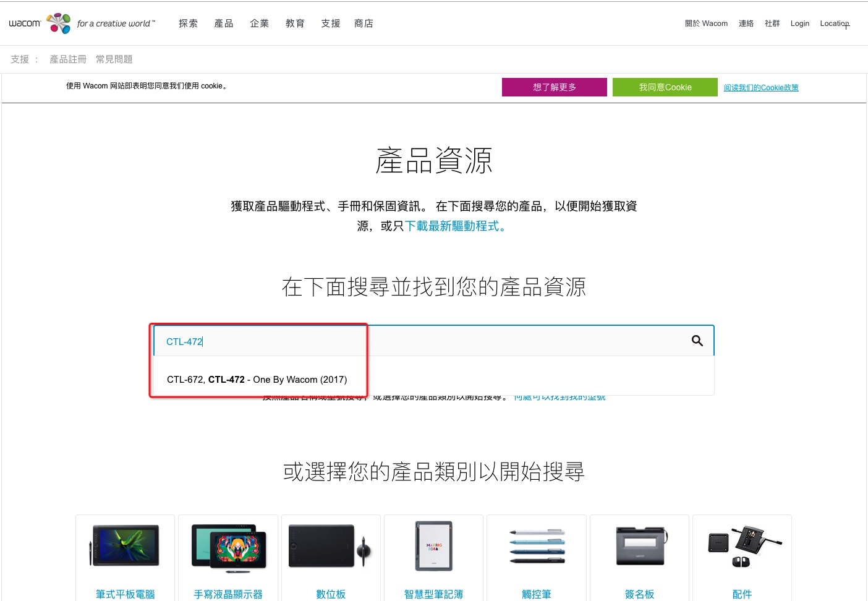Open the 智慧型筆記簿 category label link
This screenshot has width=868, height=601.
(x=433, y=594)
